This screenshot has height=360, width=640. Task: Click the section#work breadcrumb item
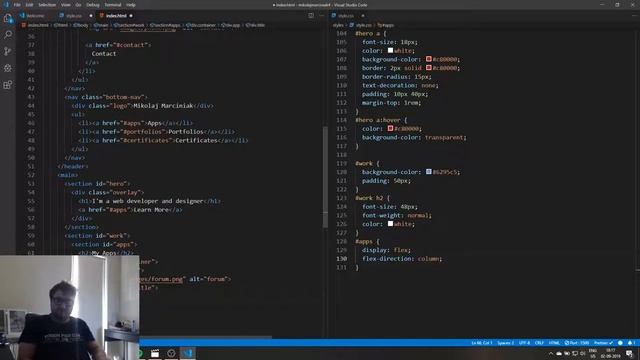tap(129, 25)
